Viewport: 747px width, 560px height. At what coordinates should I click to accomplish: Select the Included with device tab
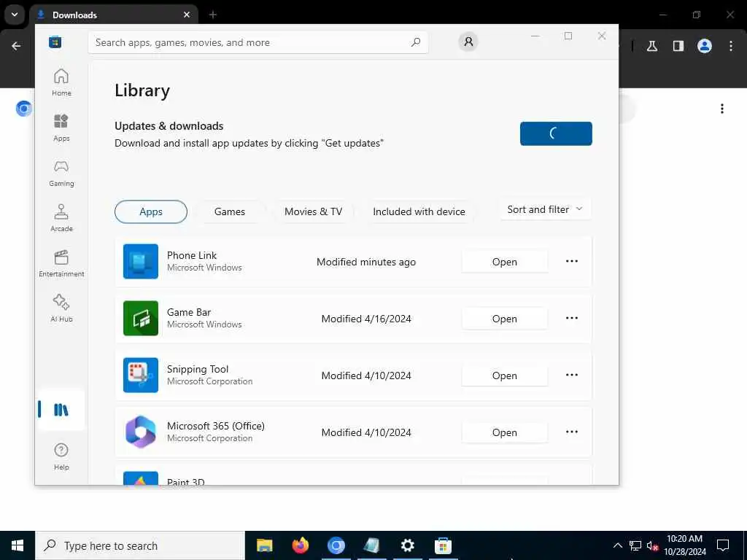[x=419, y=211]
